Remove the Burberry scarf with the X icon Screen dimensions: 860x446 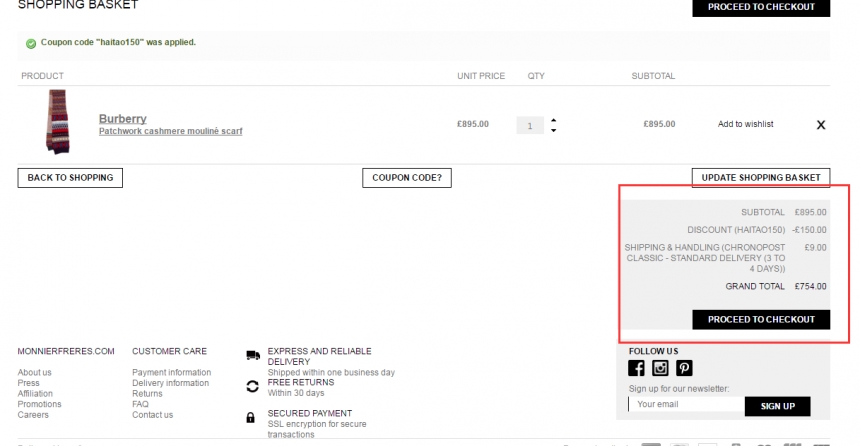(821, 125)
